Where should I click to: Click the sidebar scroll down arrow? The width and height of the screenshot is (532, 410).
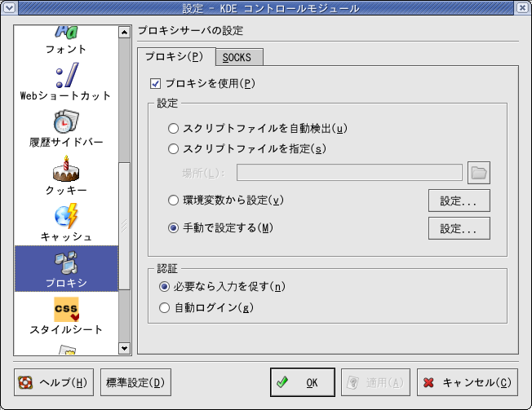tap(125, 348)
